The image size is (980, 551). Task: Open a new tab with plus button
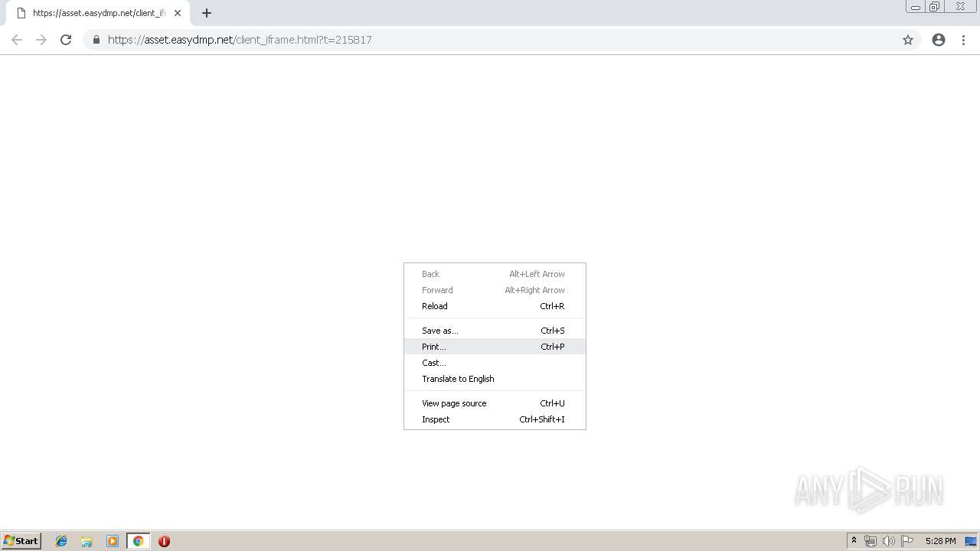click(207, 13)
